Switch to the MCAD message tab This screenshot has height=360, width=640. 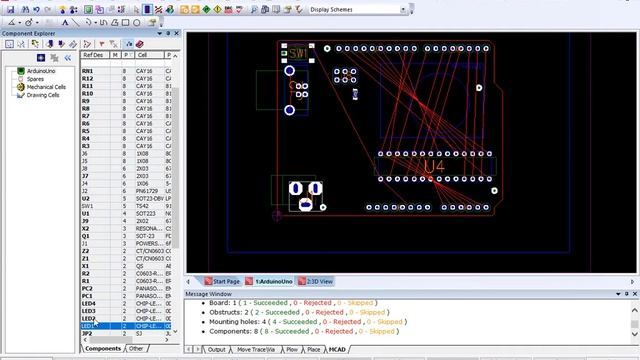(x=337, y=349)
